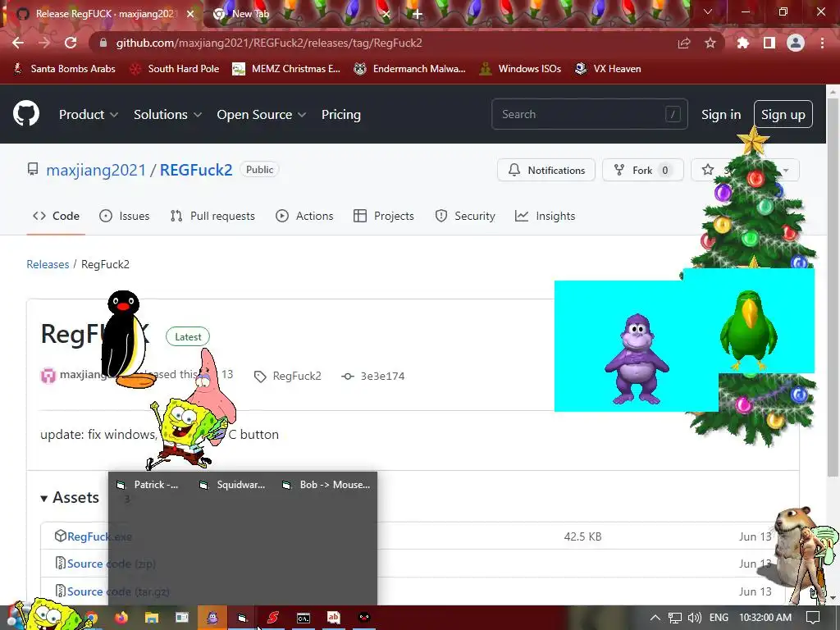Open the Actions tab
The width and height of the screenshot is (840, 630).
(304, 216)
